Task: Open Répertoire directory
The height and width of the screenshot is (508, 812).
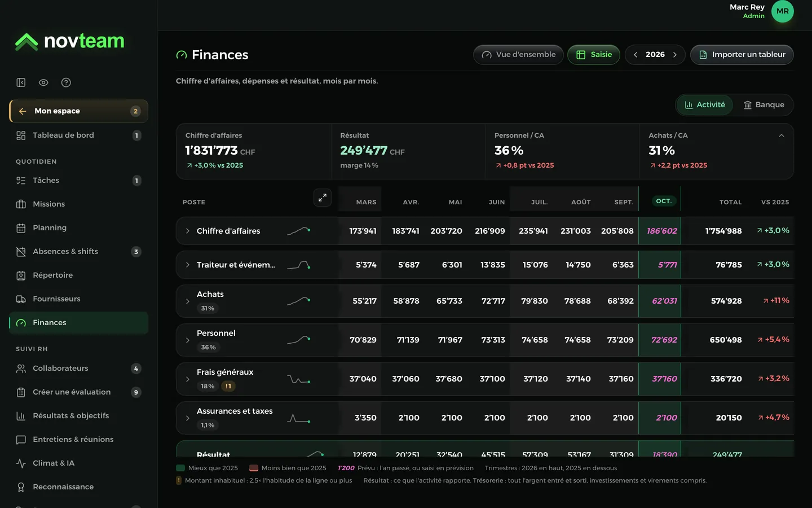Action: [x=78, y=275]
